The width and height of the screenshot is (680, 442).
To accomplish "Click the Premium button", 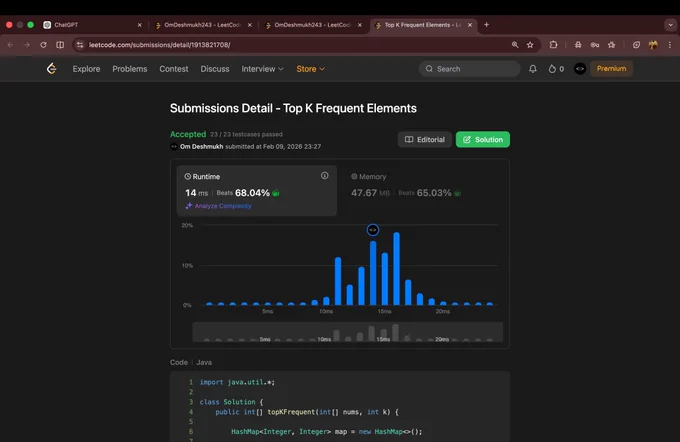I will tap(611, 69).
